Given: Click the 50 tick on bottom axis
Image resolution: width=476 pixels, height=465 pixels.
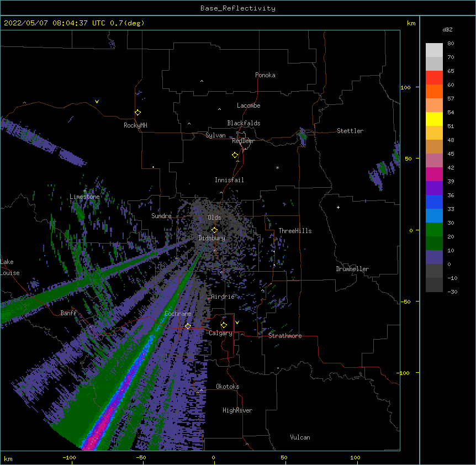Looking at the screenshot, I should coord(284,458).
